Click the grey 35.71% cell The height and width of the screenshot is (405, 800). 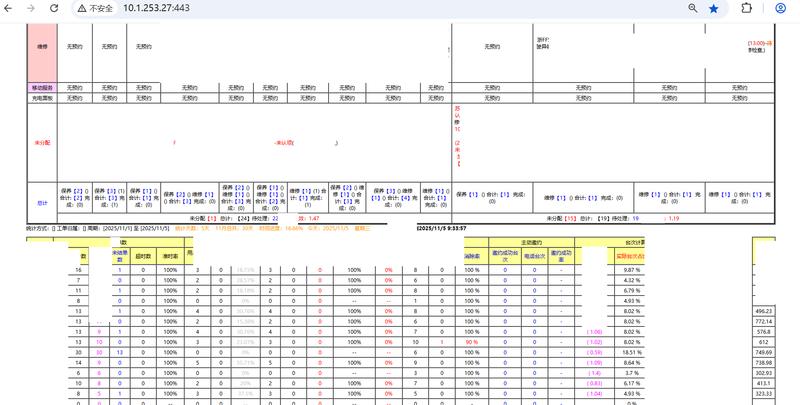(245, 363)
